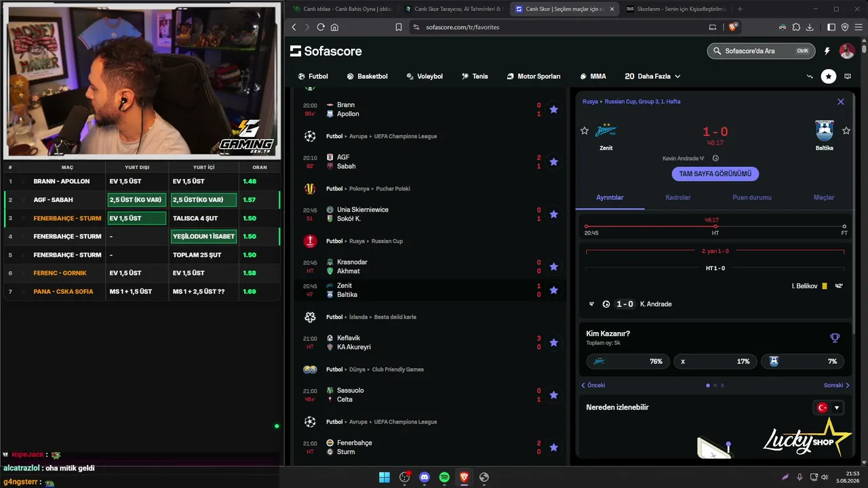This screenshot has width=868, height=488.
Task: Select the Futbol sport tab
Action: click(x=313, y=77)
